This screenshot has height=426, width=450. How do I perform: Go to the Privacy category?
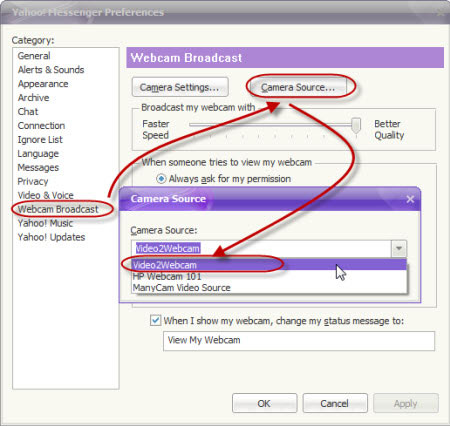[x=33, y=181]
